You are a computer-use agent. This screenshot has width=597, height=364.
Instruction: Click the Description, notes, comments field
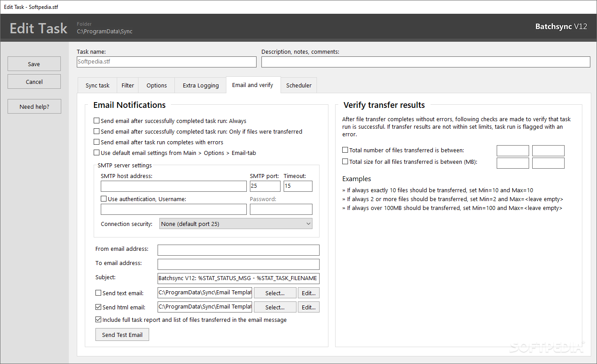(426, 62)
